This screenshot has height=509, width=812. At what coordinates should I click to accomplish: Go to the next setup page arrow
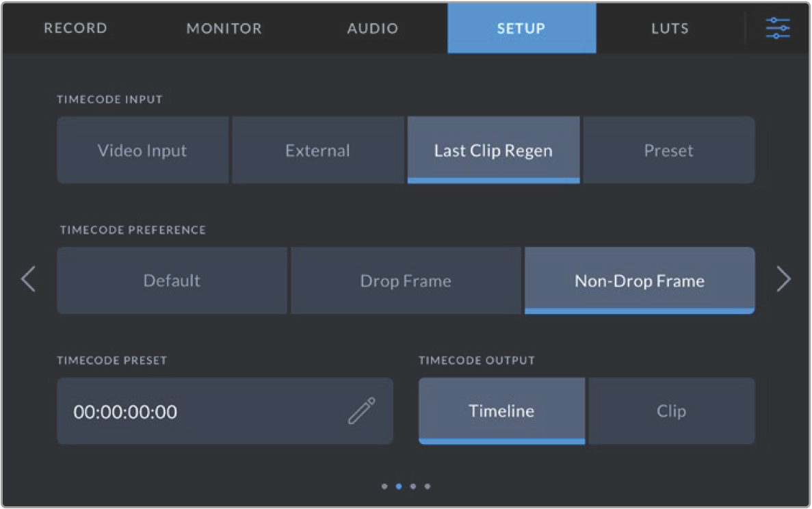[783, 280]
